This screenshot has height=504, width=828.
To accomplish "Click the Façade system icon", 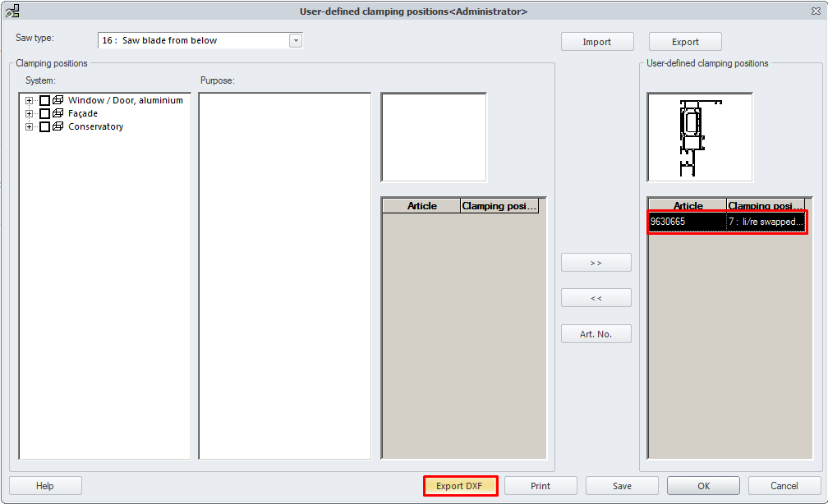I will coord(57,113).
